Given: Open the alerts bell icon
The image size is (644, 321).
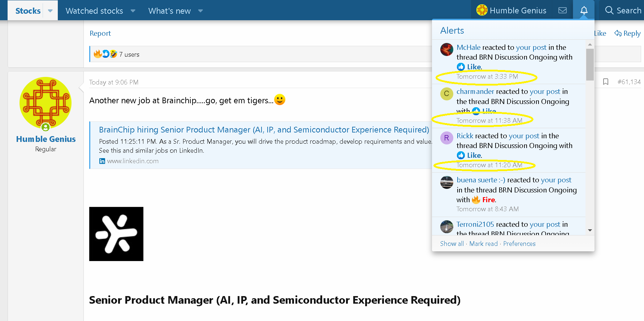Looking at the screenshot, I should pos(584,10).
